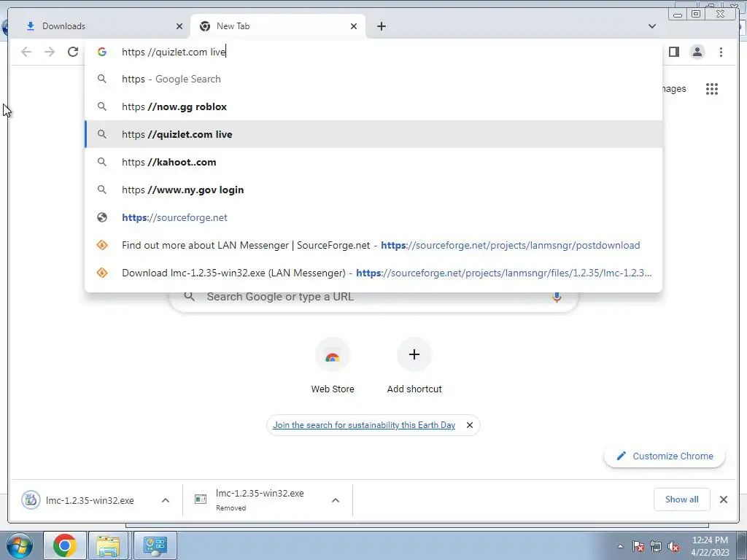Image resolution: width=747 pixels, height=560 pixels.
Task: Go forward with the forward arrow
Action: [50, 52]
